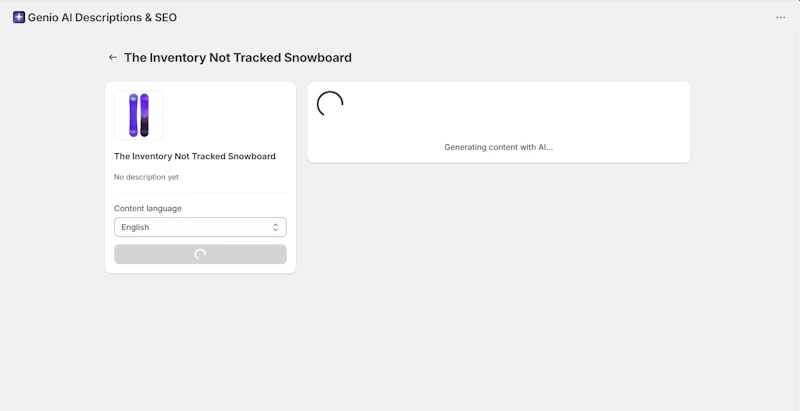
Task: Click the Genio AI app logo icon
Action: click(x=19, y=17)
